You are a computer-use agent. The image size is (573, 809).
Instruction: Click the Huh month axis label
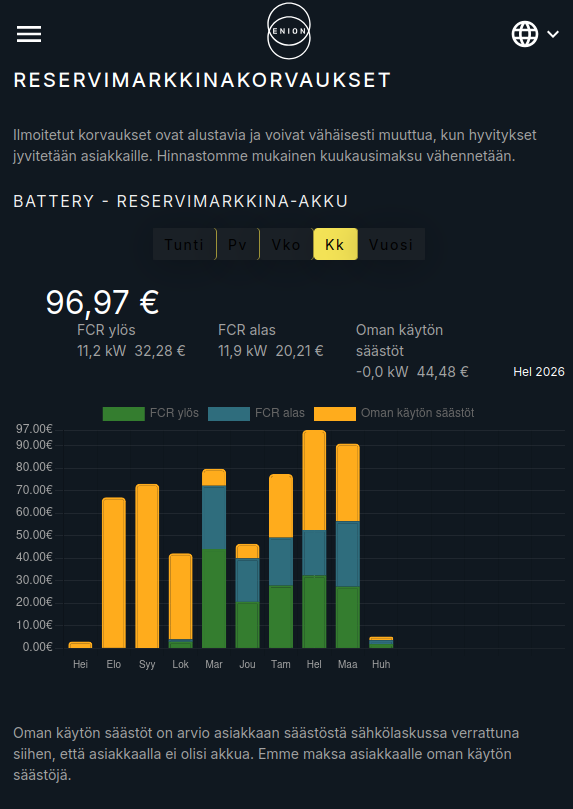point(381,665)
